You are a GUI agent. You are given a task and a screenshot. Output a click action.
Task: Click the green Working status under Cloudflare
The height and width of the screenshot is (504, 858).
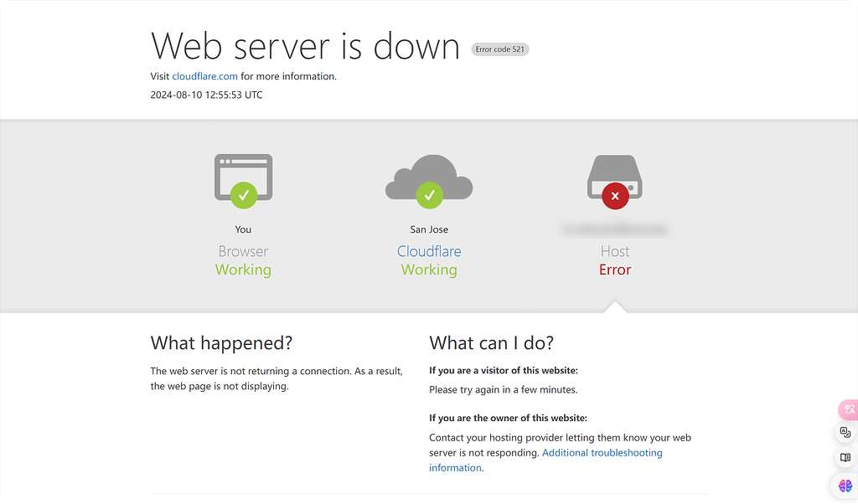pos(429,270)
